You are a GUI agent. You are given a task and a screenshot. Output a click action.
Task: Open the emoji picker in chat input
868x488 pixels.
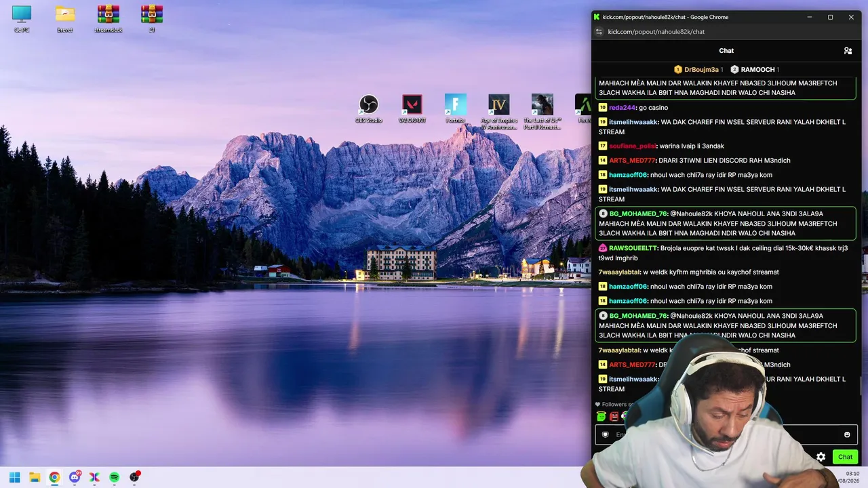coord(847,434)
